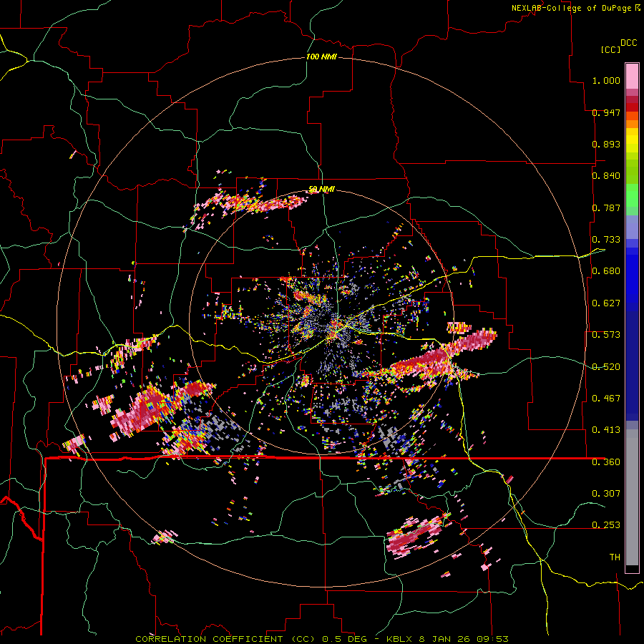Image resolution: width=644 pixels, height=644 pixels.
Task: Select the 0.787 legend value
Action: tap(606, 208)
